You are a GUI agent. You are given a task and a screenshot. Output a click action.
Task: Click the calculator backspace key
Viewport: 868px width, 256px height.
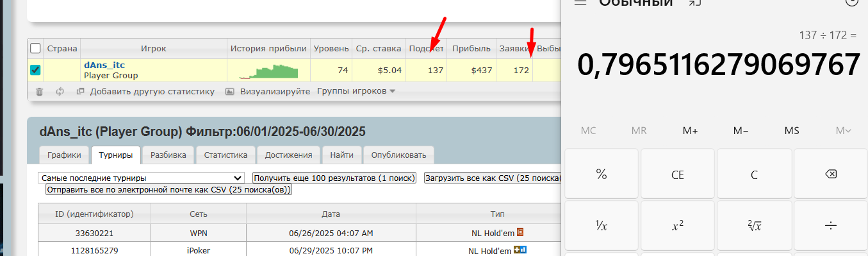pyautogui.click(x=830, y=174)
